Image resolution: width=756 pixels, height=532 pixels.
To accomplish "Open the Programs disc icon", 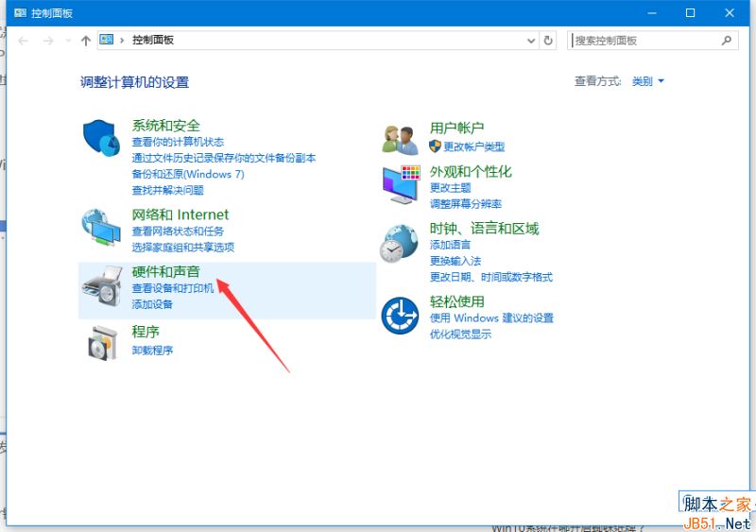I will click(x=103, y=343).
